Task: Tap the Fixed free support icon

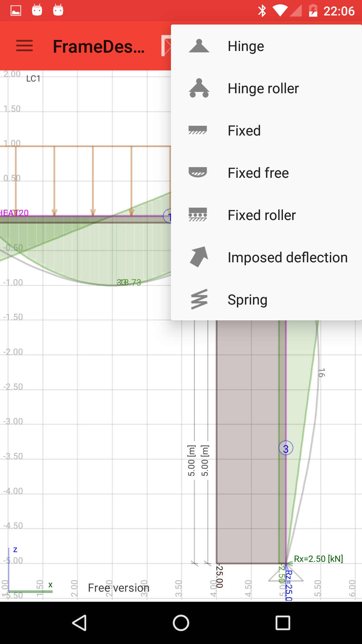Action: tap(198, 173)
